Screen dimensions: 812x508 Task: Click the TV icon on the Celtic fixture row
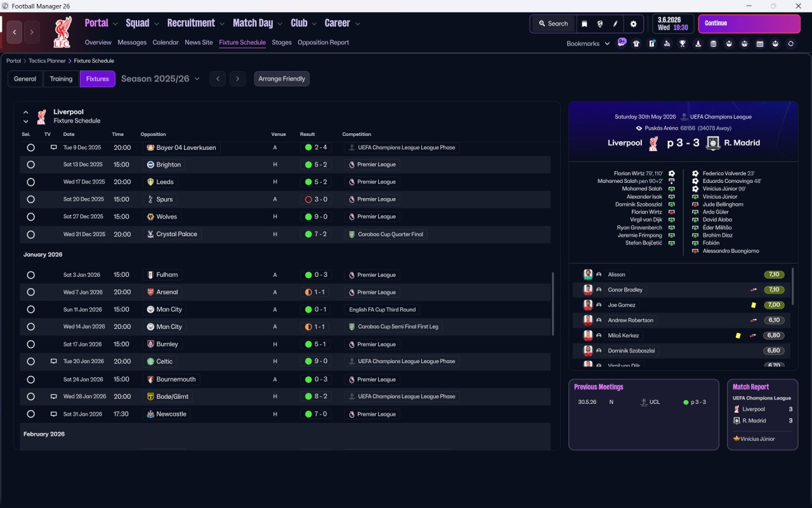[54, 361]
